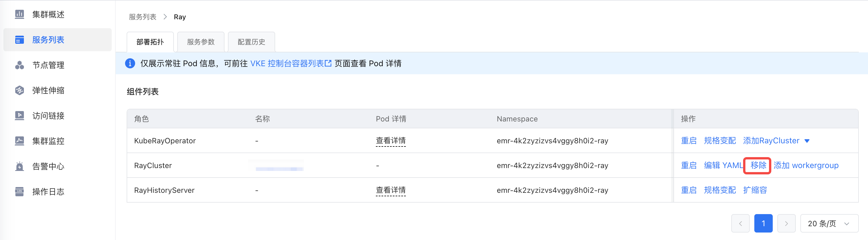Click 移除 for RayCluster row
The width and height of the screenshot is (868, 240).
(758, 165)
